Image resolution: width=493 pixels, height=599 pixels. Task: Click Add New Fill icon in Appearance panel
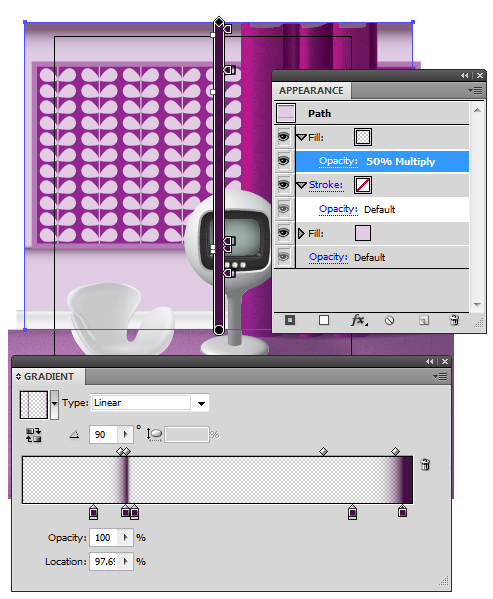point(324,320)
